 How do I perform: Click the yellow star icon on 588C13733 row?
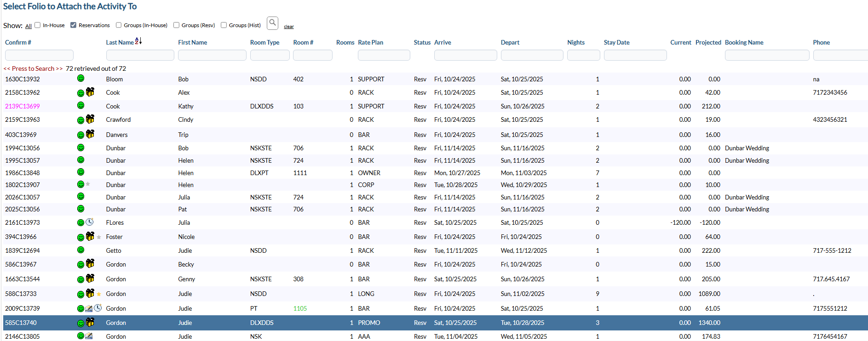99,294
